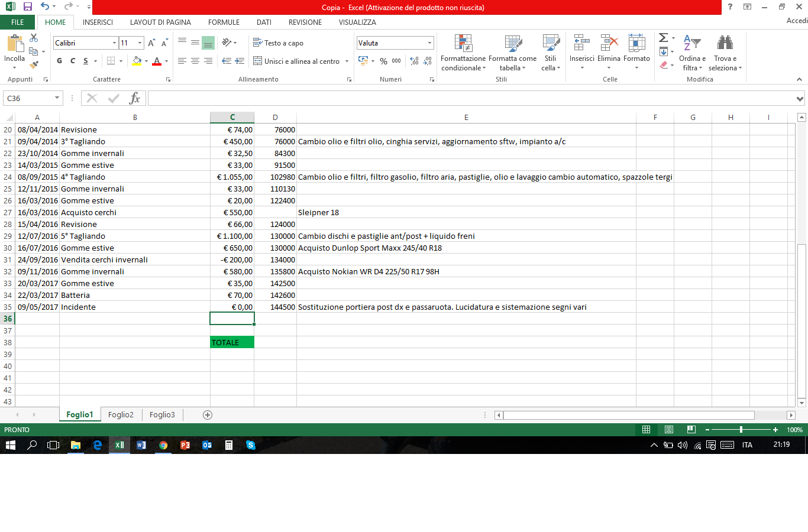Viewport: 808px width, 532px height.
Task: Increase font size with the large A
Action: [151, 43]
